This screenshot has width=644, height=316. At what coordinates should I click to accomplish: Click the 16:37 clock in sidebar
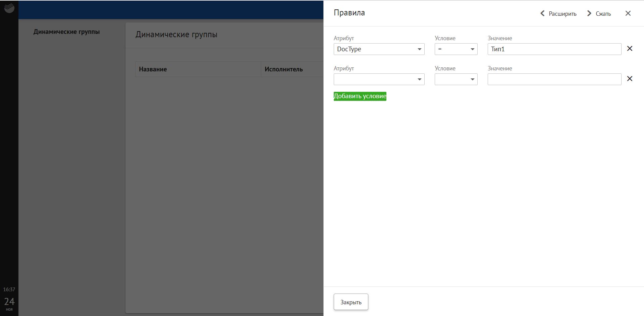coord(9,289)
